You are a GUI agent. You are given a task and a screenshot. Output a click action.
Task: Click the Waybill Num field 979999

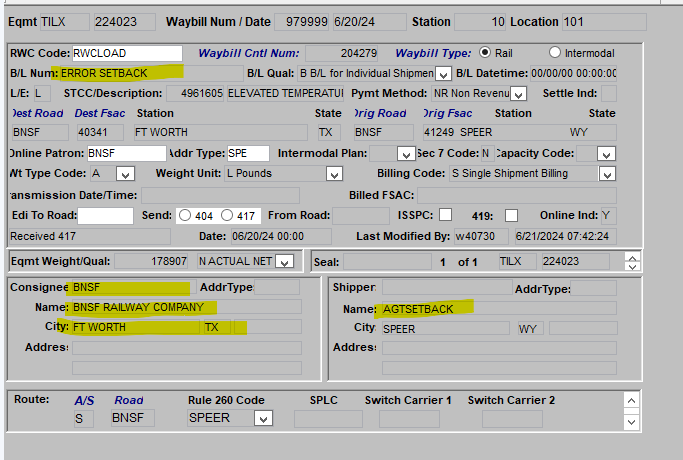(x=301, y=22)
